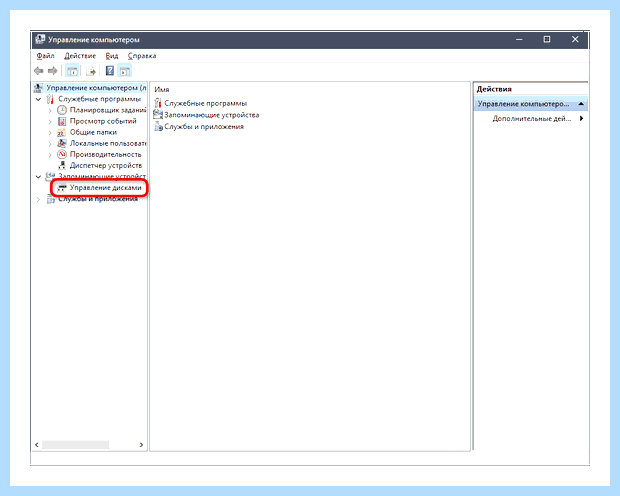The width and height of the screenshot is (620, 496).
Task: Click the title bar app icon
Action: 40,40
